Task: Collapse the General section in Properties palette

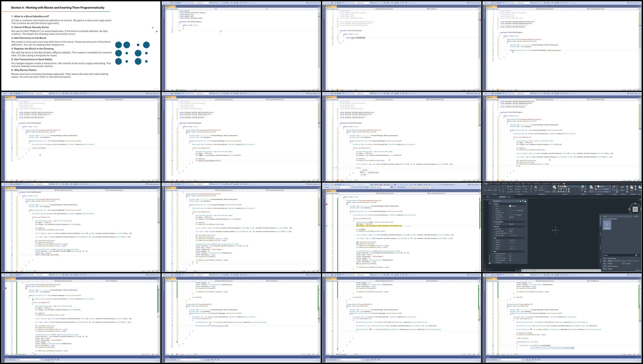Action: [525, 204]
